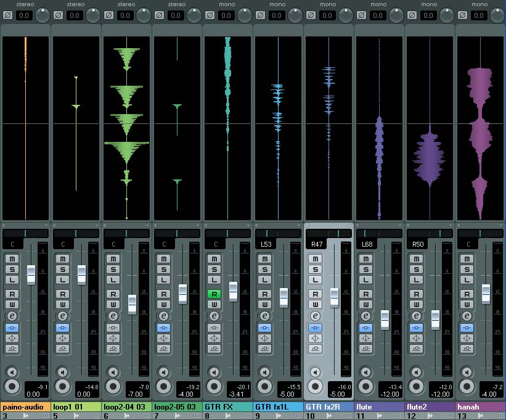The height and width of the screenshot is (420, 506).
Task: Enable Write automation on GTR fx2R
Action: tap(315, 304)
